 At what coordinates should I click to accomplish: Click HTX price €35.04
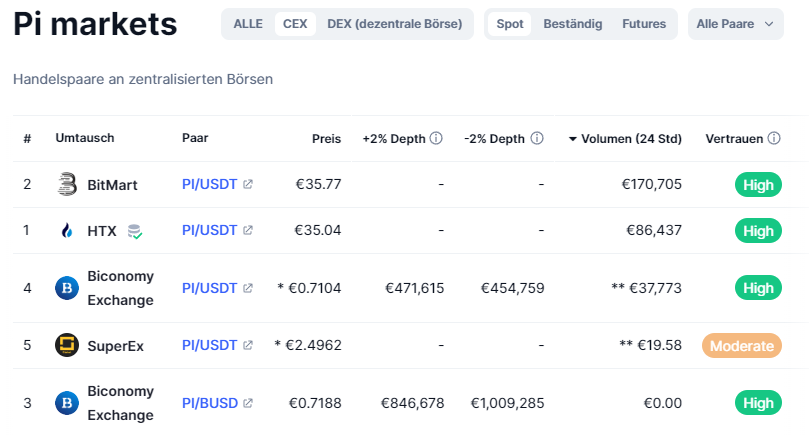318,230
